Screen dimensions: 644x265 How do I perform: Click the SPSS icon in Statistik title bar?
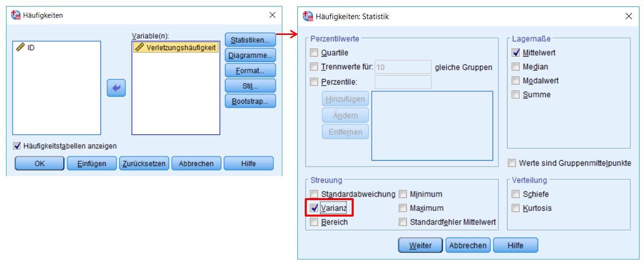click(308, 16)
